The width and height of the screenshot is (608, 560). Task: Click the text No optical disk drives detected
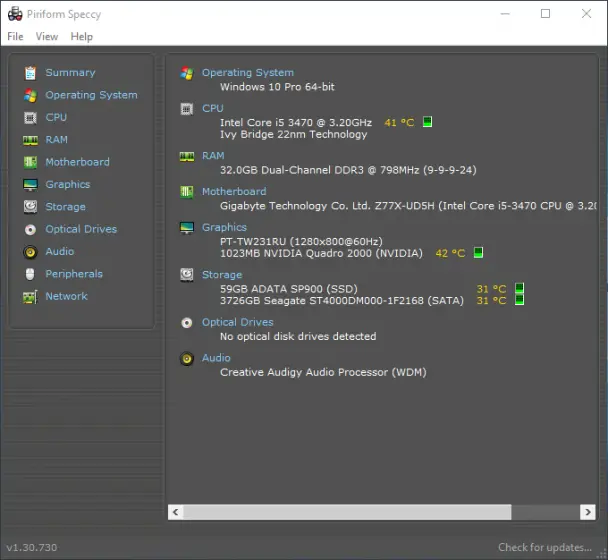298,336
